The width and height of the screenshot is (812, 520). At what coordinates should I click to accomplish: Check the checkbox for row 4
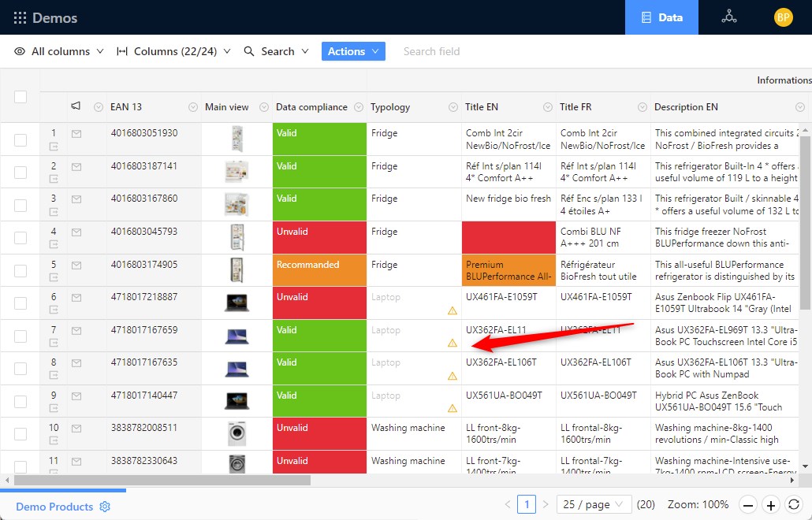[20, 238]
